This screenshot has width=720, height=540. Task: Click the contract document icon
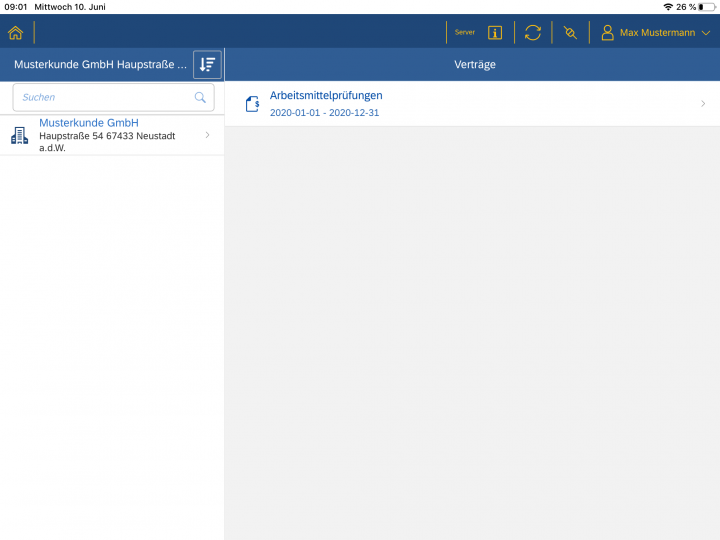[253, 103]
